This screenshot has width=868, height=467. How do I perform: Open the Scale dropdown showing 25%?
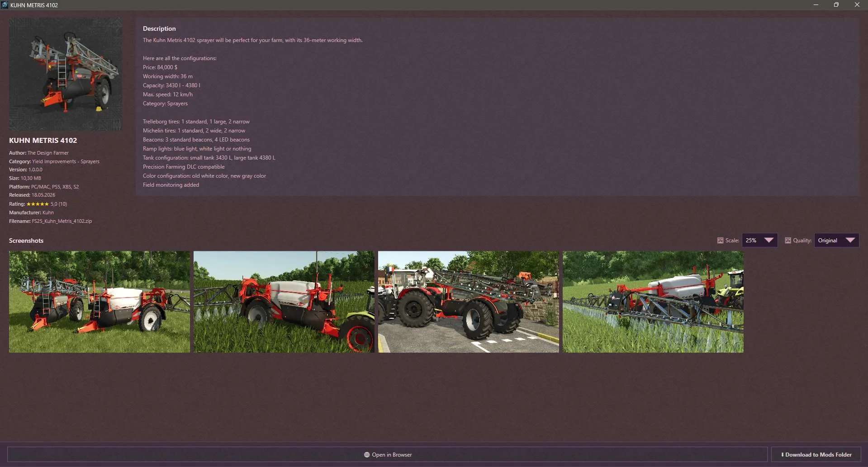(760, 241)
